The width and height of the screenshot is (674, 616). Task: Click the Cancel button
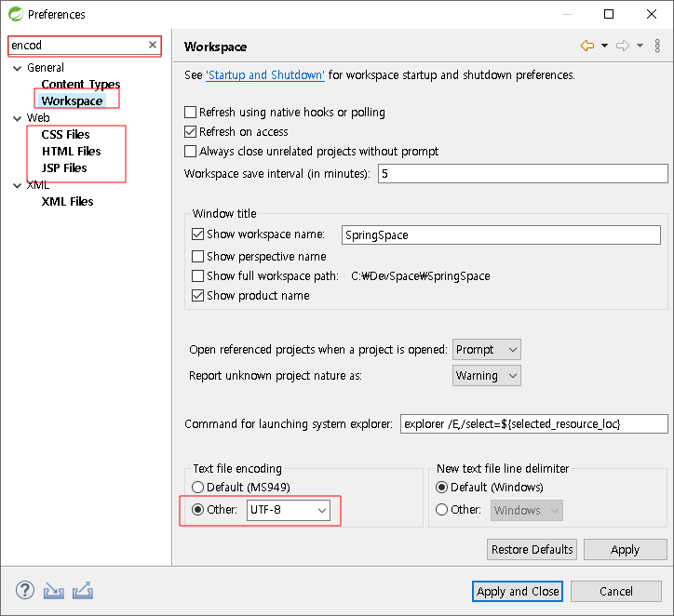tap(616, 592)
